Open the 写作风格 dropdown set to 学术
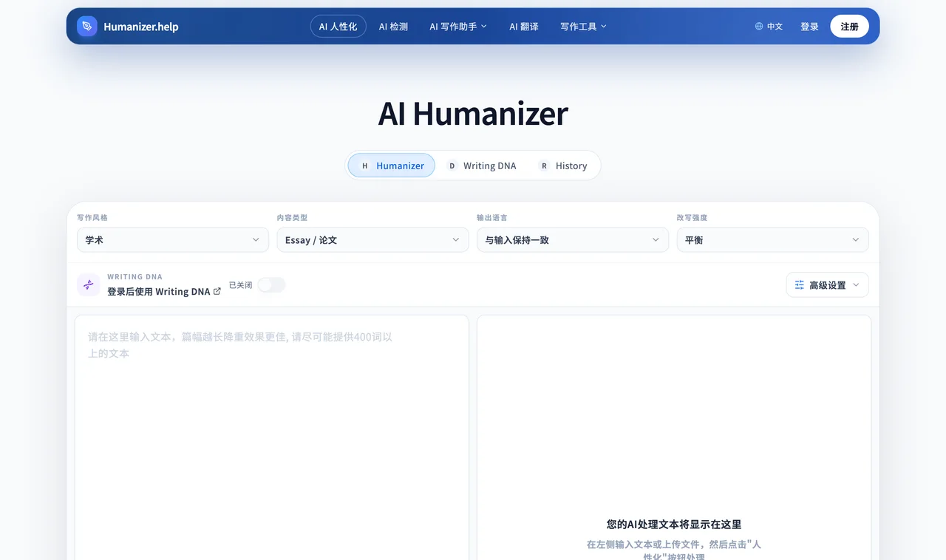The image size is (946, 560). pos(173,240)
